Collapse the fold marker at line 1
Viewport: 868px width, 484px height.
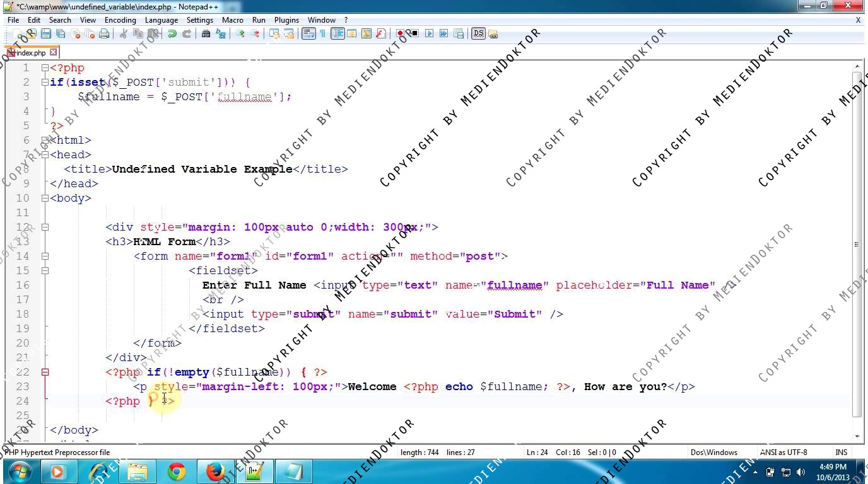(45, 67)
